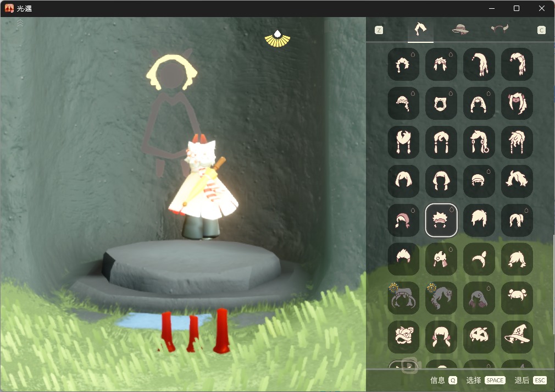Select the crescent whale-tail hairstyle
The width and height of the screenshot is (555, 392).
tap(479, 259)
